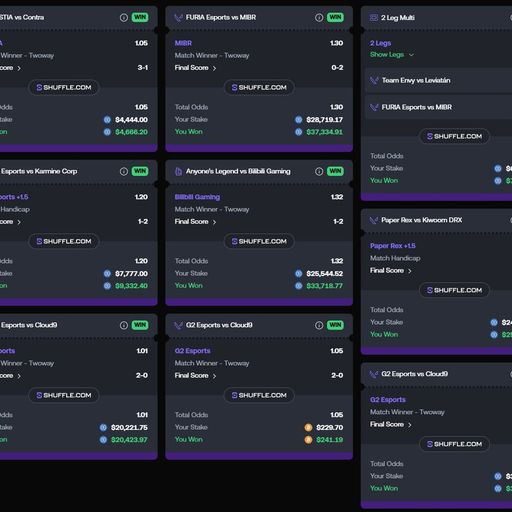Click the MIBR selection link
Image resolution: width=512 pixels, height=512 pixels.
(x=183, y=43)
